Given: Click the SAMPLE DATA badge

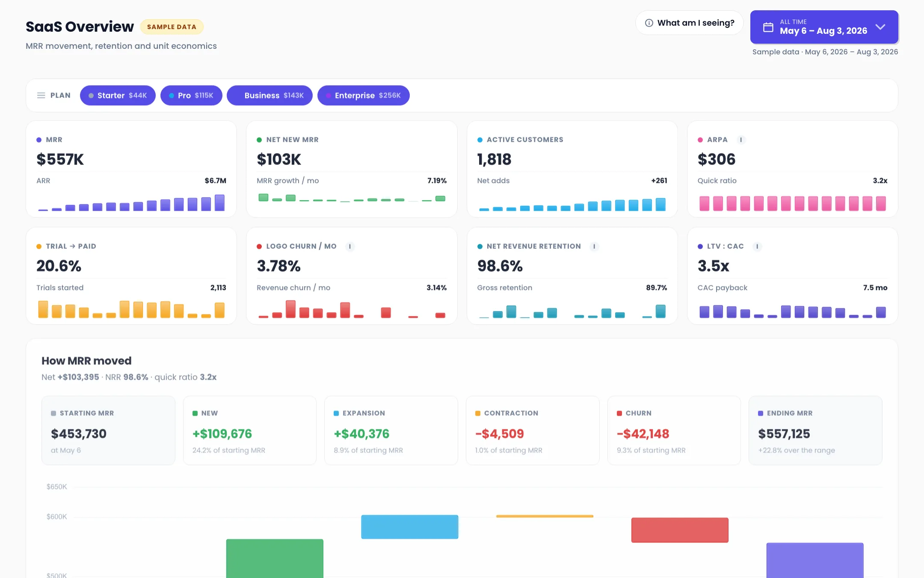Looking at the screenshot, I should pyautogui.click(x=172, y=27).
